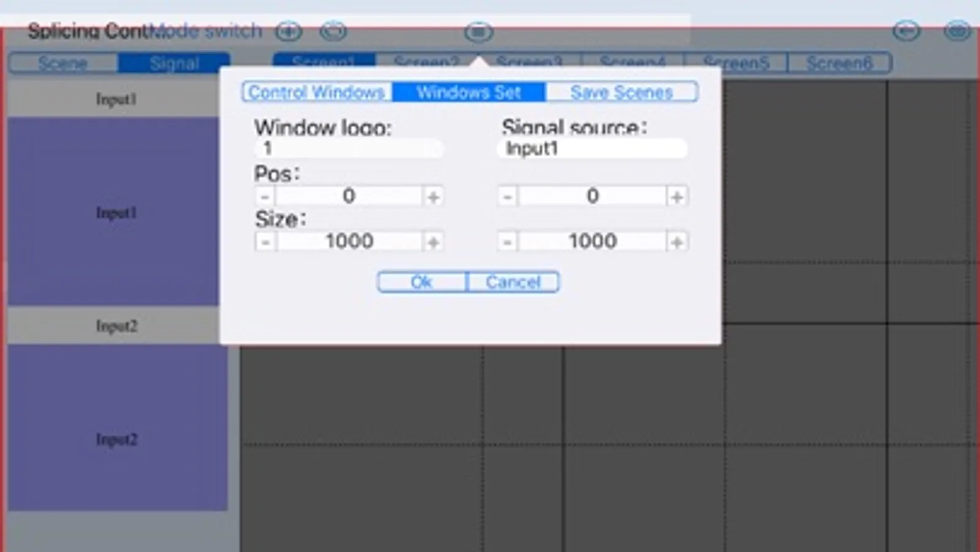980x552 pixels.
Task: Decrease the left Size value with minus
Action: coord(265,242)
